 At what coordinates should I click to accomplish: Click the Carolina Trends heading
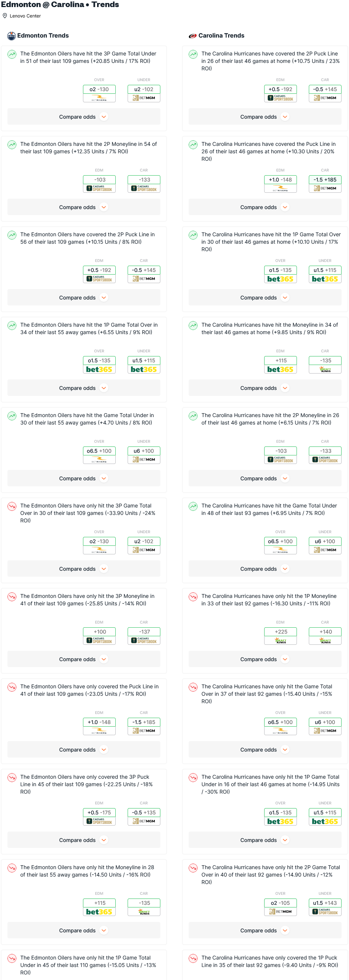[221, 36]
